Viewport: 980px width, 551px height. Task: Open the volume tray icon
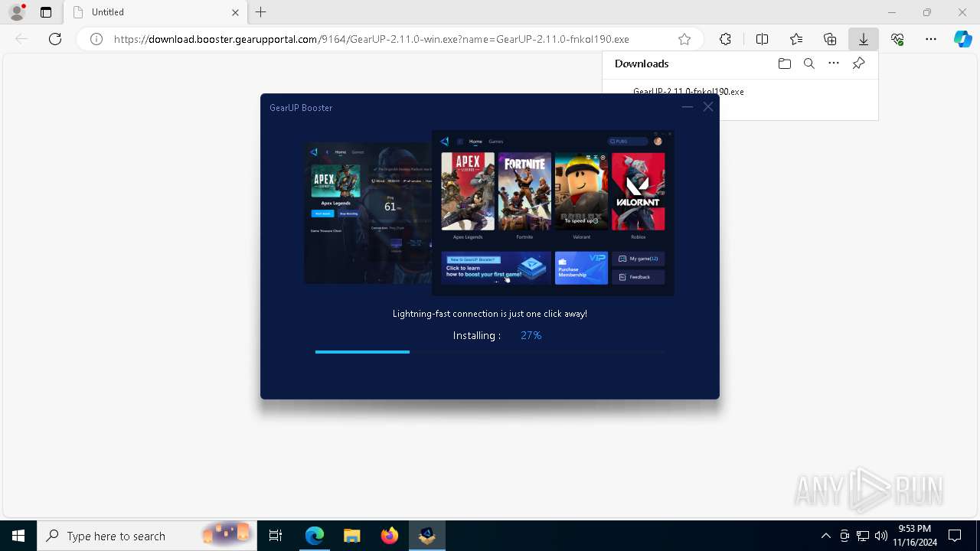880,536
